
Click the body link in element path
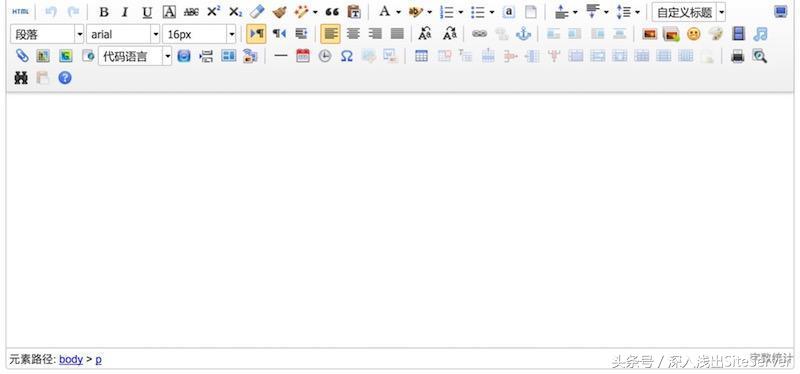click(x=71, y=359)
